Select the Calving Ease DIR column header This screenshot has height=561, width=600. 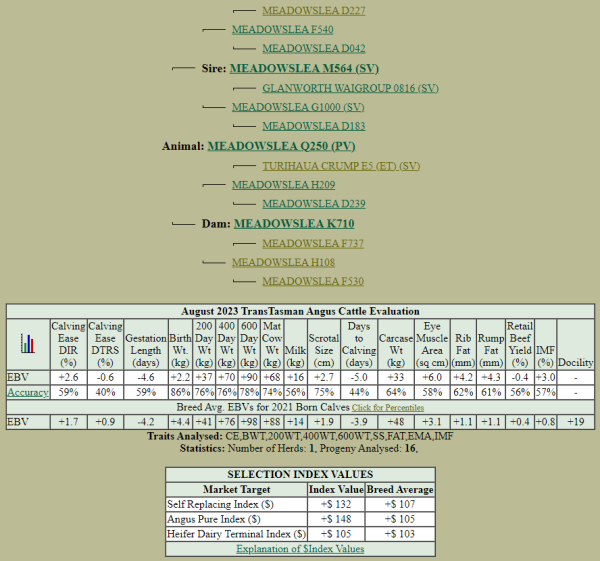pos(68,344)
